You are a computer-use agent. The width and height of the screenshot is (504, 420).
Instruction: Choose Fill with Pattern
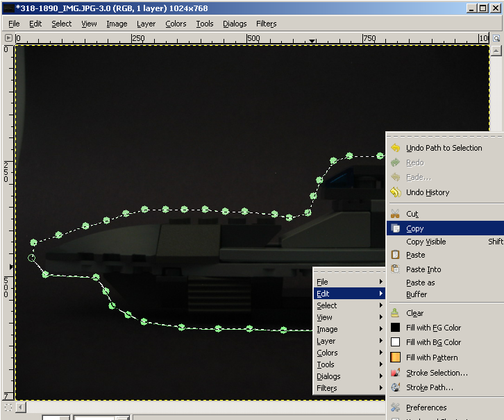pyautogui.click(x=432, y=358)
